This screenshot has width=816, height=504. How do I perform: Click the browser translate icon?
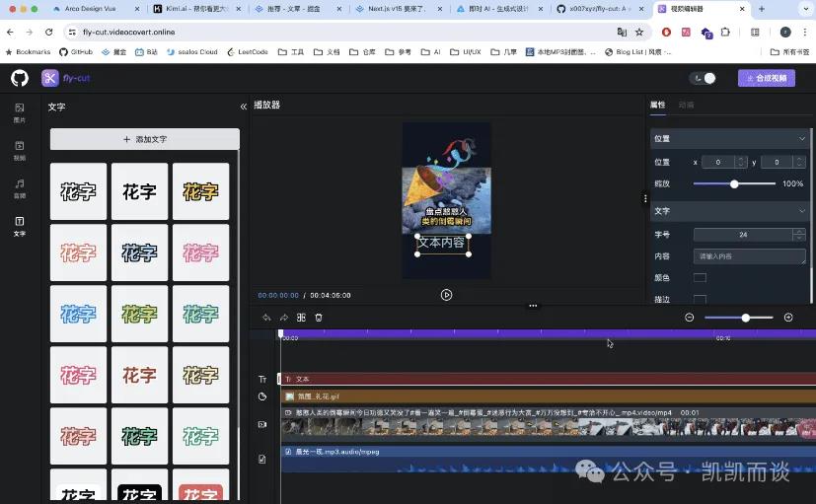(x=622, y=33)
